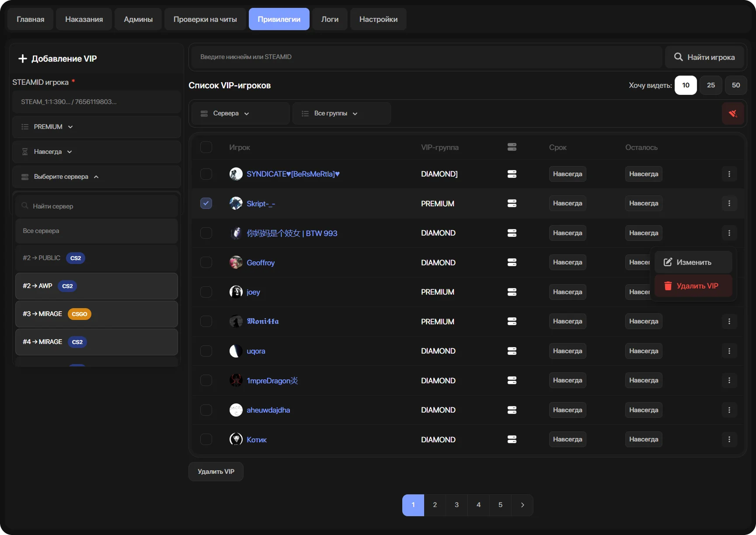The height and width of the screenshot is (535, 756).
Task: Open the Логи tab
Action: 330,19
